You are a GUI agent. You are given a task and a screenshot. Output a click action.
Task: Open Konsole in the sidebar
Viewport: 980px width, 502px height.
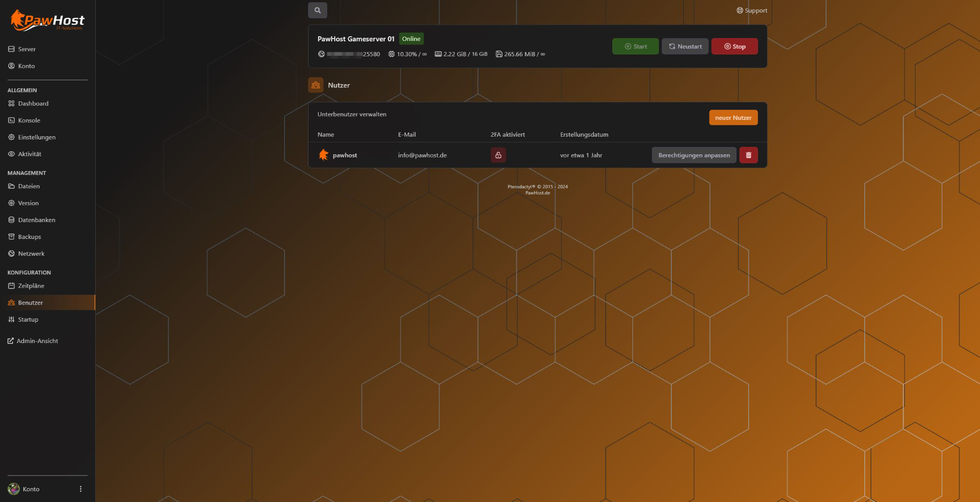29,120
